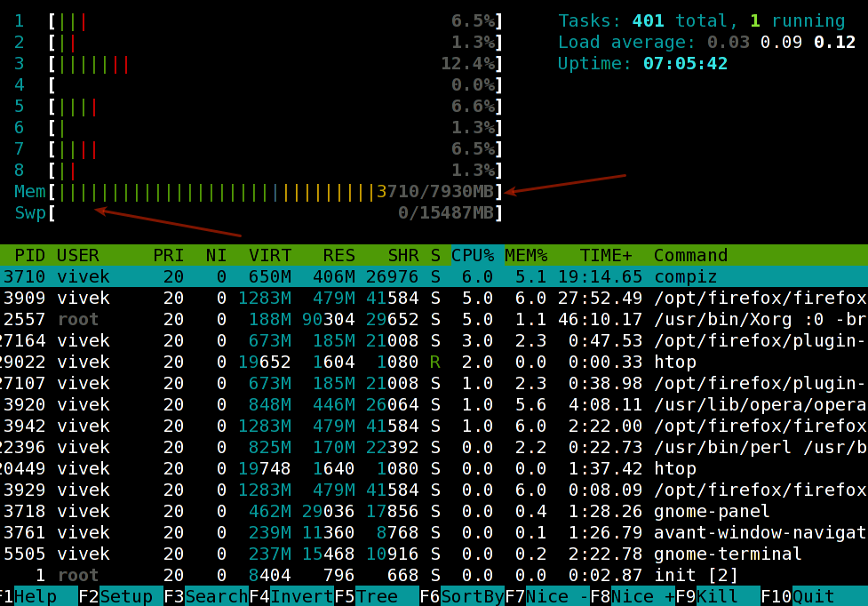Open the F6 SortBy options
The width and height of the screenshot is (868, 606).
[x=472, y=596]
